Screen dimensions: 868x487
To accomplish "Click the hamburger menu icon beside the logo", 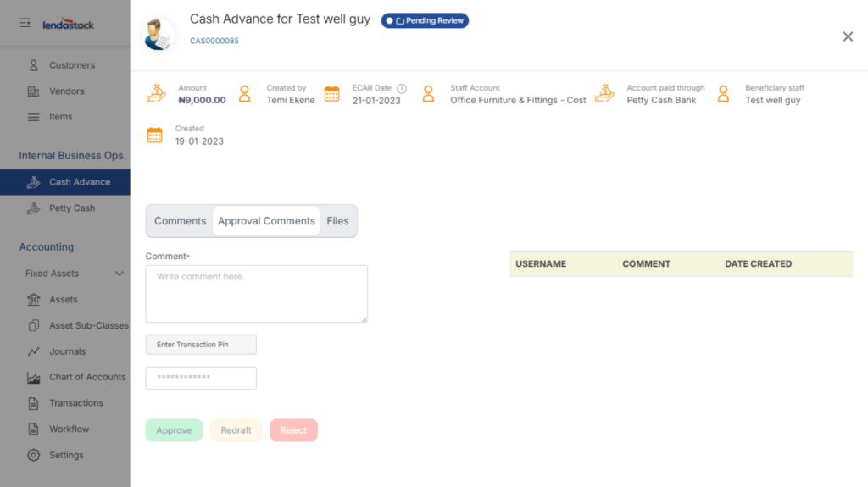I will point(25,23).
